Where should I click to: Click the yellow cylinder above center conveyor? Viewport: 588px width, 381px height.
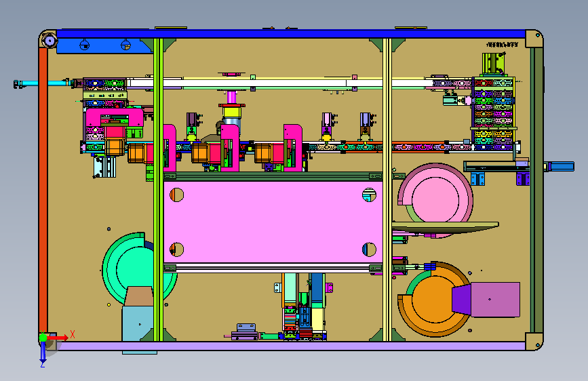[232, 112]
